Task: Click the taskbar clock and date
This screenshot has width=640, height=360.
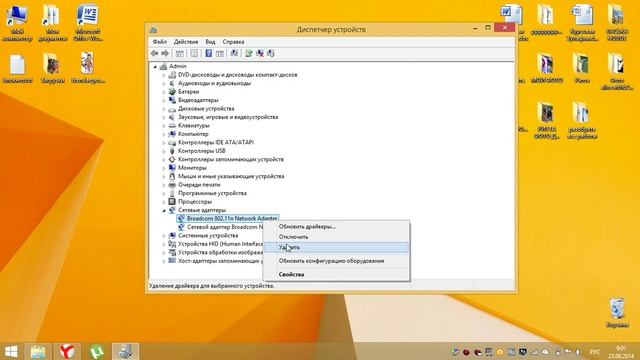Action: click(x=621, y=352)
